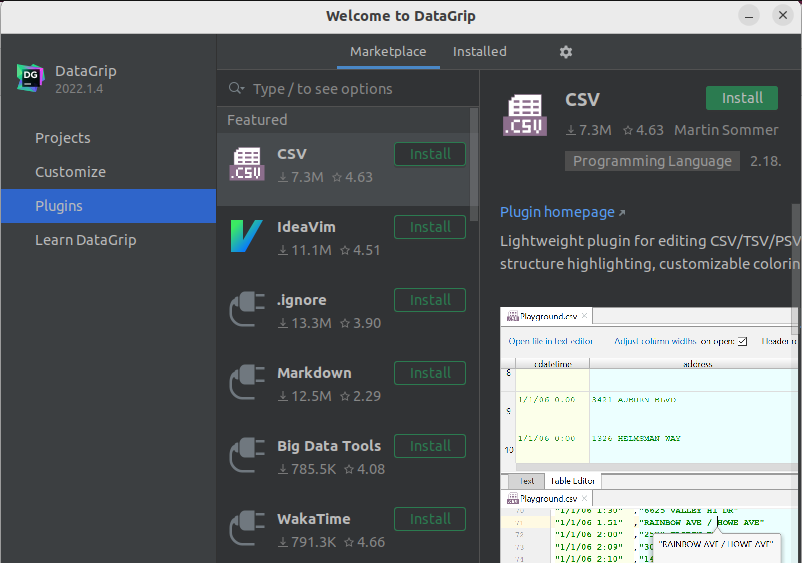Select the Big Data Tools plugin name
Screen dimensions: 802x563
(329, 446)
